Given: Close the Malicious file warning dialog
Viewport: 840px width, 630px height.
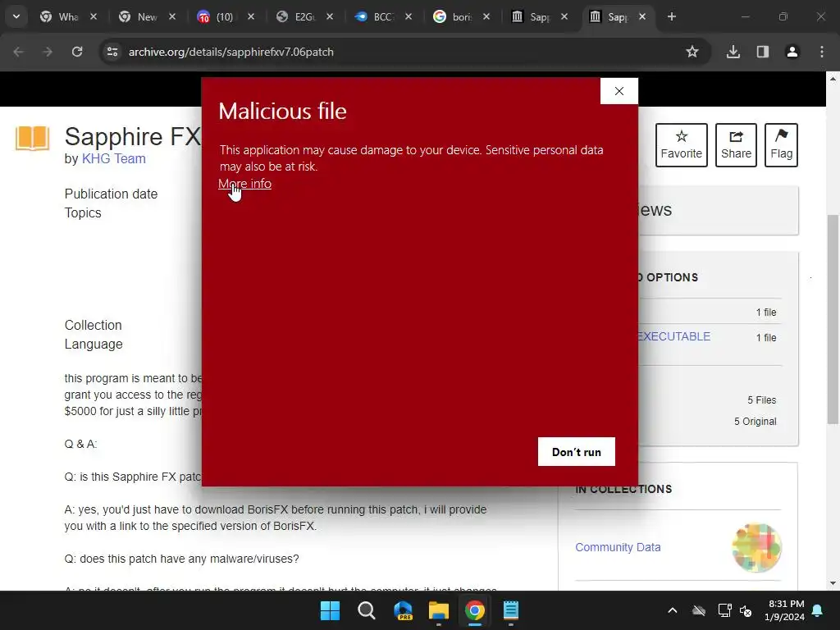Looking at the screenshot, I should click(619, 91).
